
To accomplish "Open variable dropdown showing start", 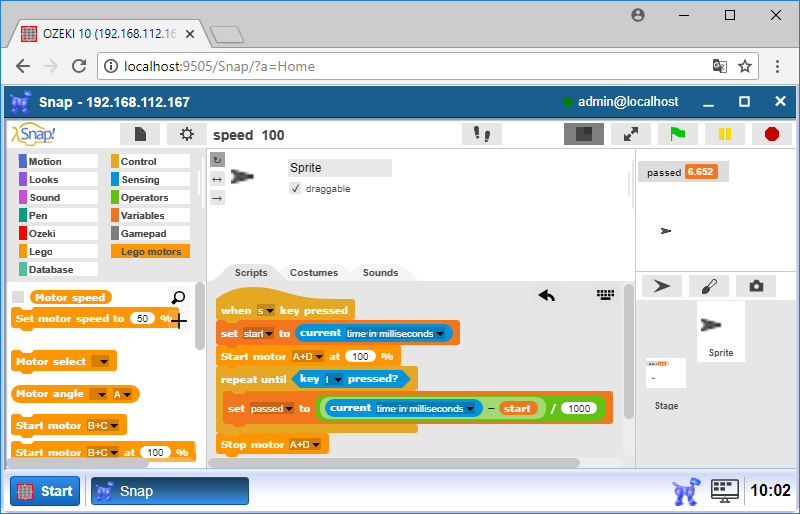I will 258,333.
